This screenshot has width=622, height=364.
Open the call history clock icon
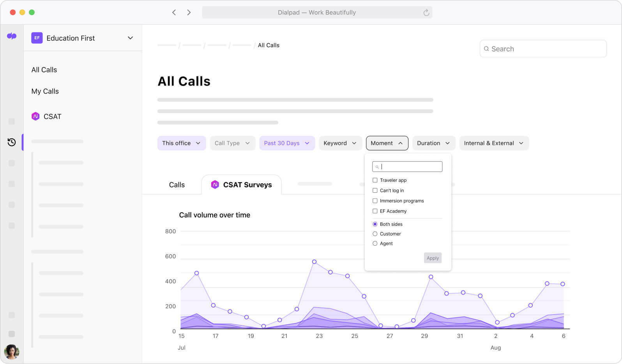[x=12, y=142]
